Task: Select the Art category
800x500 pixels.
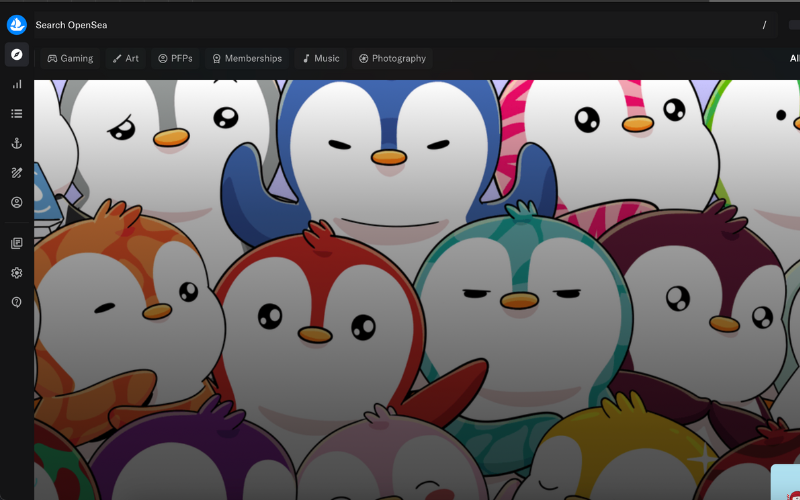Action: tap(126, 58)
